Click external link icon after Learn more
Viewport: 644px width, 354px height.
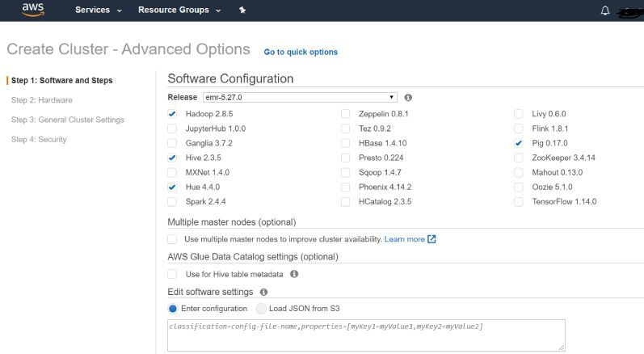tap(431, 239)
